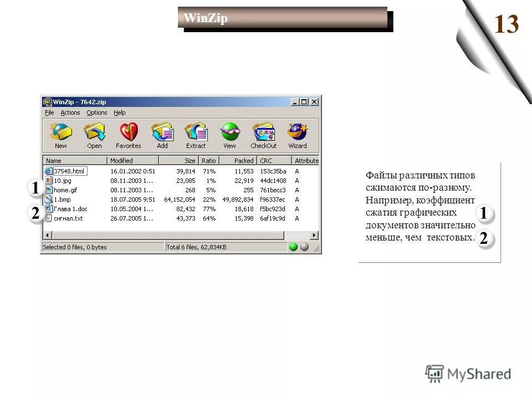Select the file name 37548.html
This screenshot has width=532, height=399.
tap(69, 171)
